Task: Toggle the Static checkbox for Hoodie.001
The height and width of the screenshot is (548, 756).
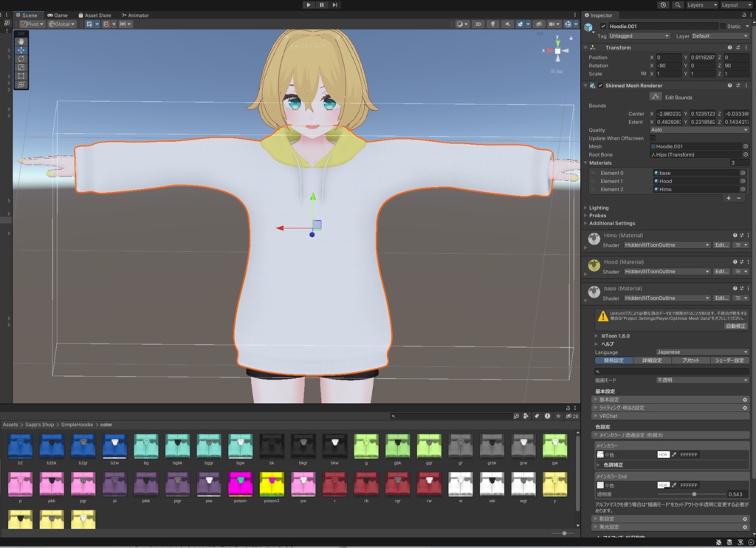Action: tap(722, 26)
